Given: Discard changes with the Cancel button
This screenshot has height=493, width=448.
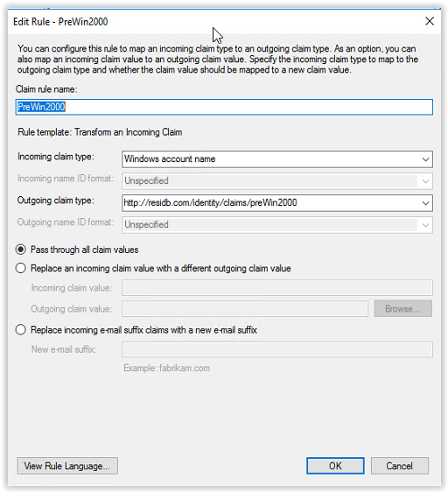Looking at the screenshot, I should click(x=399, y=466).
